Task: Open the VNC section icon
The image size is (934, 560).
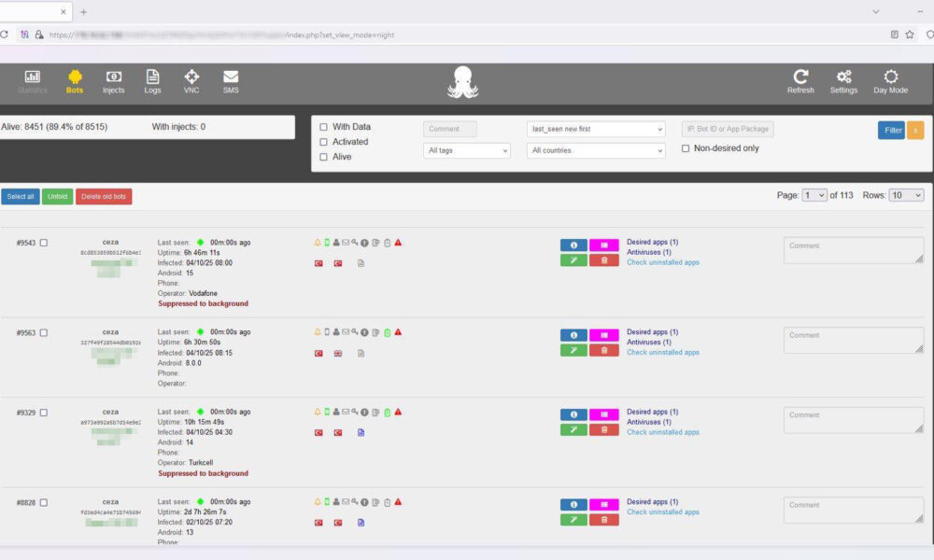Action: coord(191,78)
